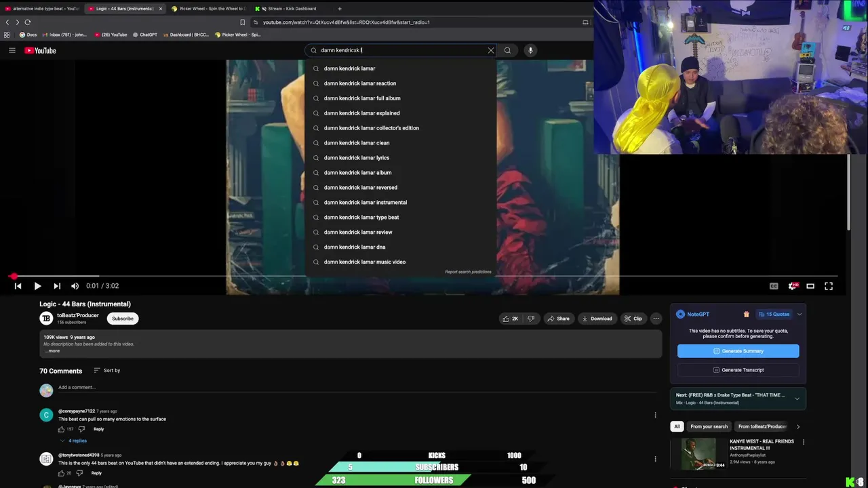This screenshot has width=868, height=488.
Task: Share the Logic 44 Bars video
Action: tap(559, 319)
